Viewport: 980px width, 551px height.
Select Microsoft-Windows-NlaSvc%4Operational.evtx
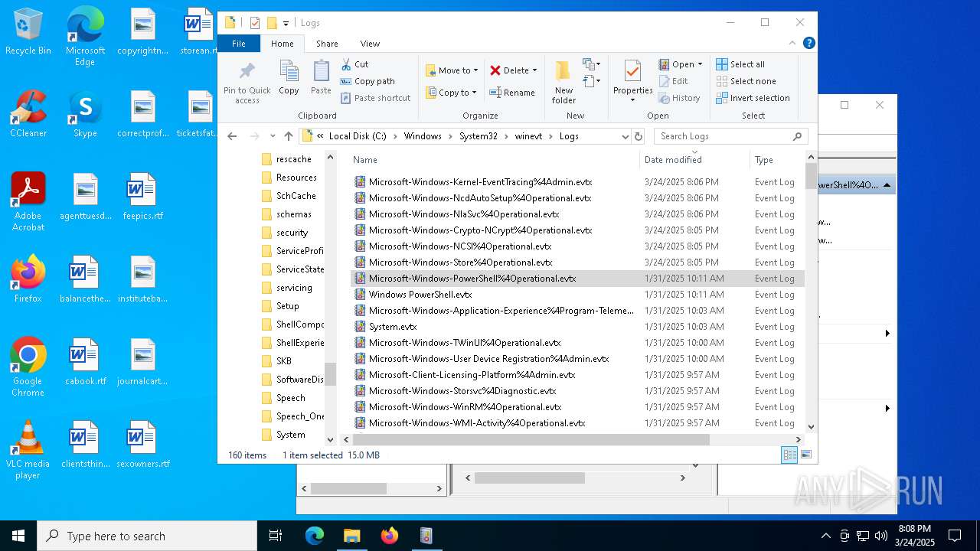point(464,214)
